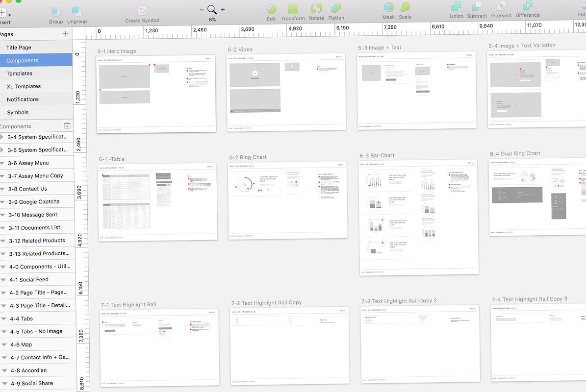This screenshot has height=392, width=586.
Task: Click the Mask tool icon
Action: point(388,8)
